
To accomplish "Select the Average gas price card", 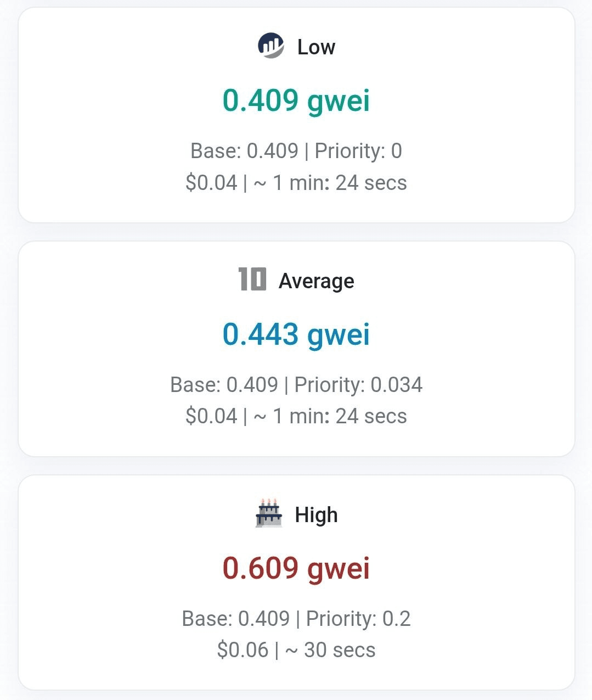I will tap(296, 349).
